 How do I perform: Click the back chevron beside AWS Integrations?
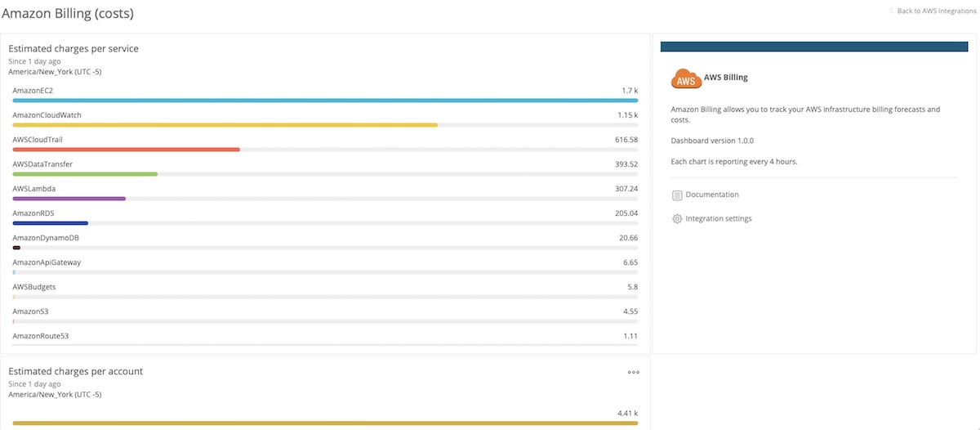[892, 11]
